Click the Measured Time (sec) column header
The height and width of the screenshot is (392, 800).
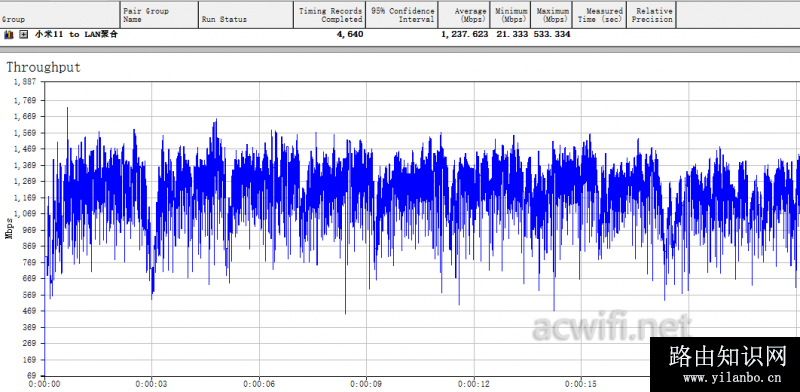(599, 14)
